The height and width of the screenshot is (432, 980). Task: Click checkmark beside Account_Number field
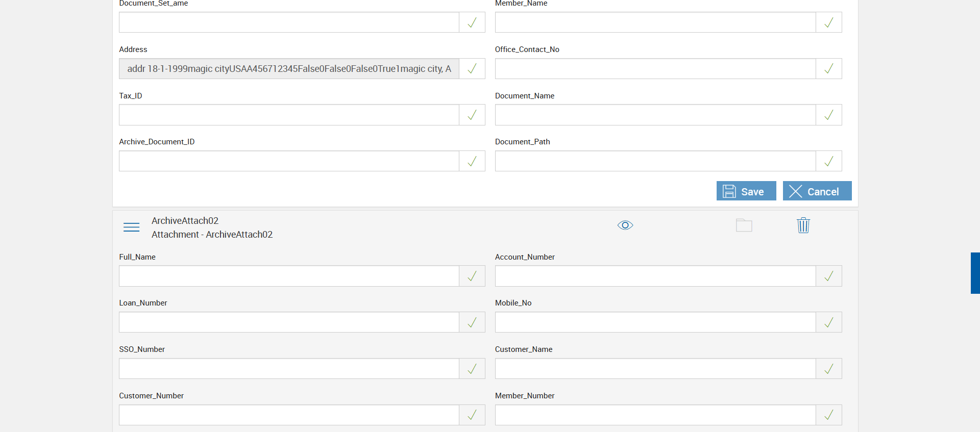pyautogui.click(x=828, y=276)
